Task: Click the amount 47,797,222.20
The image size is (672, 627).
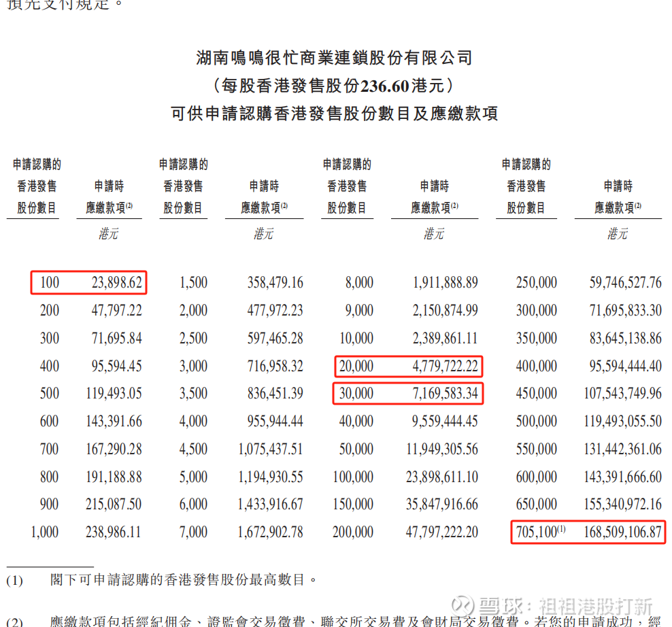Action: pos(442,532)
